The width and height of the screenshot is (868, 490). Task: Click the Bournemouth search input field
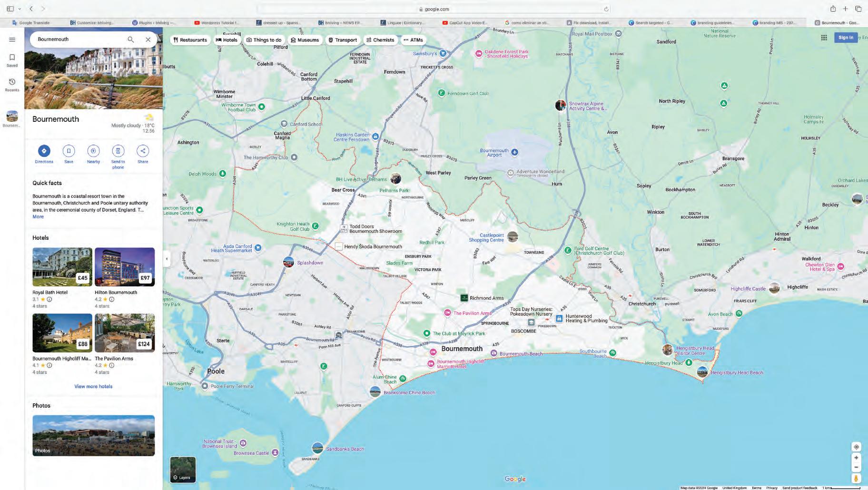coord(79,39)
